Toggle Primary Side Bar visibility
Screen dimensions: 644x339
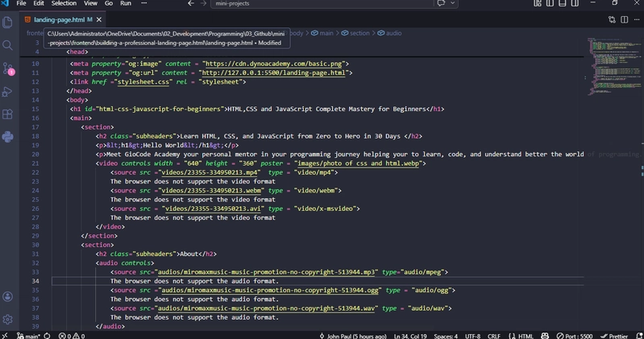click(x=550, y=3)
